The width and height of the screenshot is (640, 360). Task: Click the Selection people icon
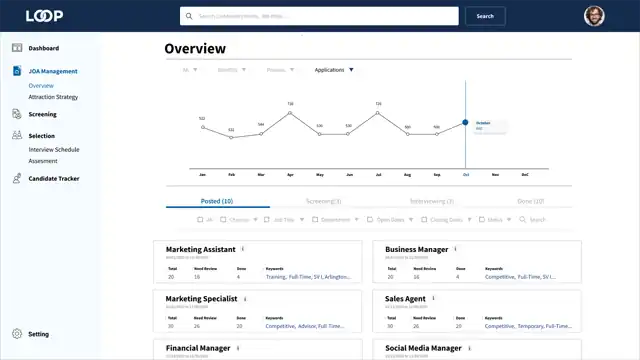click(17, 135)
